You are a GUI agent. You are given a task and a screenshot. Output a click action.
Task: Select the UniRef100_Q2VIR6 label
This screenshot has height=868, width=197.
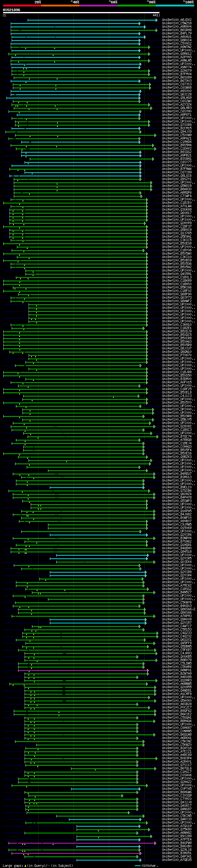(177, 535)
